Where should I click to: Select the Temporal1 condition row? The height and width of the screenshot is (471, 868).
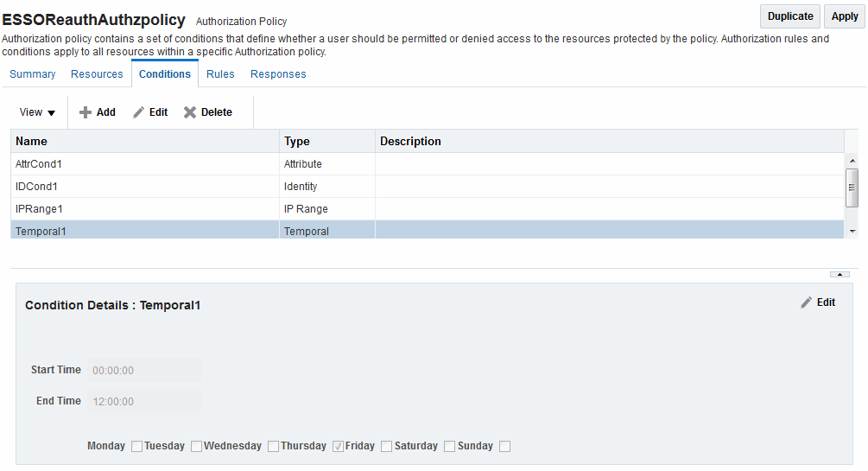[428, 230]
